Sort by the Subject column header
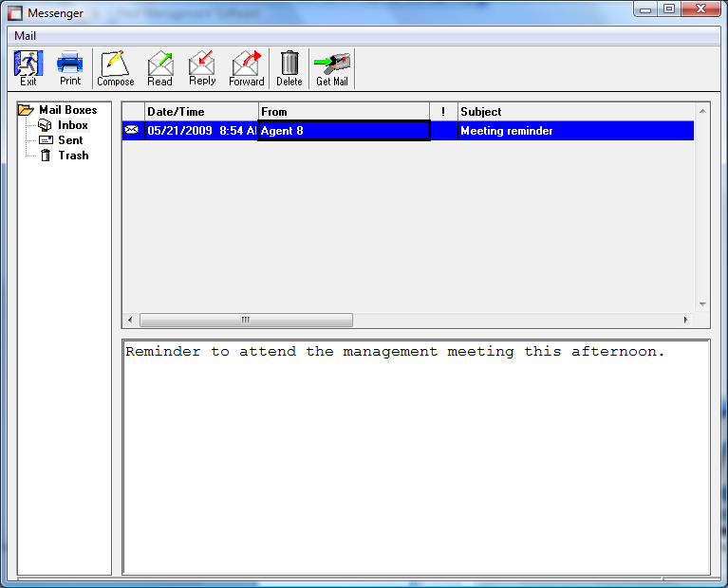728x588 pixels. 575,112
